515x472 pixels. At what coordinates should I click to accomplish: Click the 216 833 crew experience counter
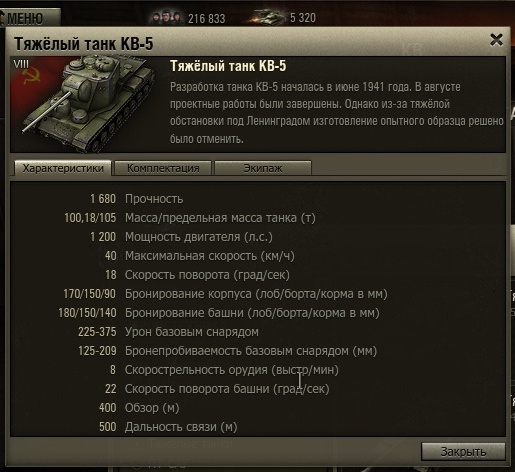[x=207, y=18]
